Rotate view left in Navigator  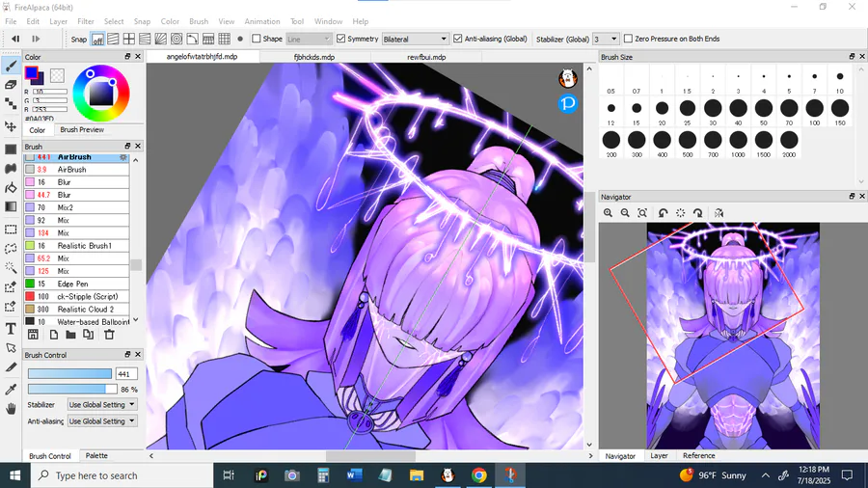pos(663,213)
